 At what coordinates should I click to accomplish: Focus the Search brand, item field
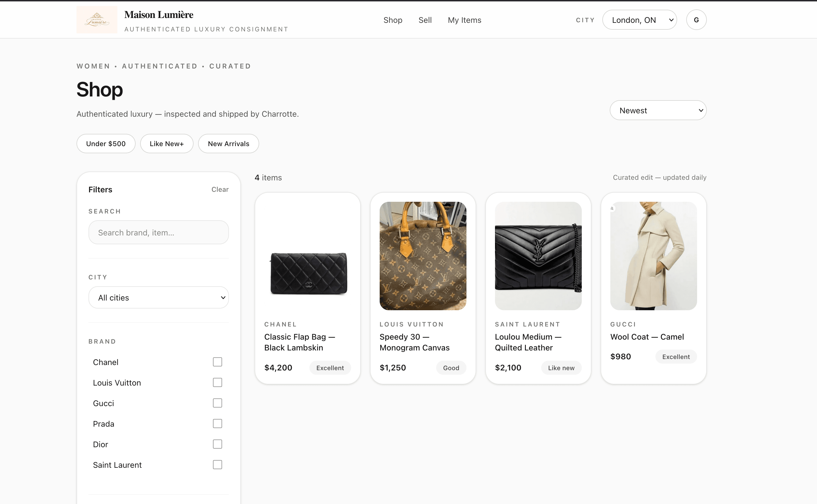(158, 232)
